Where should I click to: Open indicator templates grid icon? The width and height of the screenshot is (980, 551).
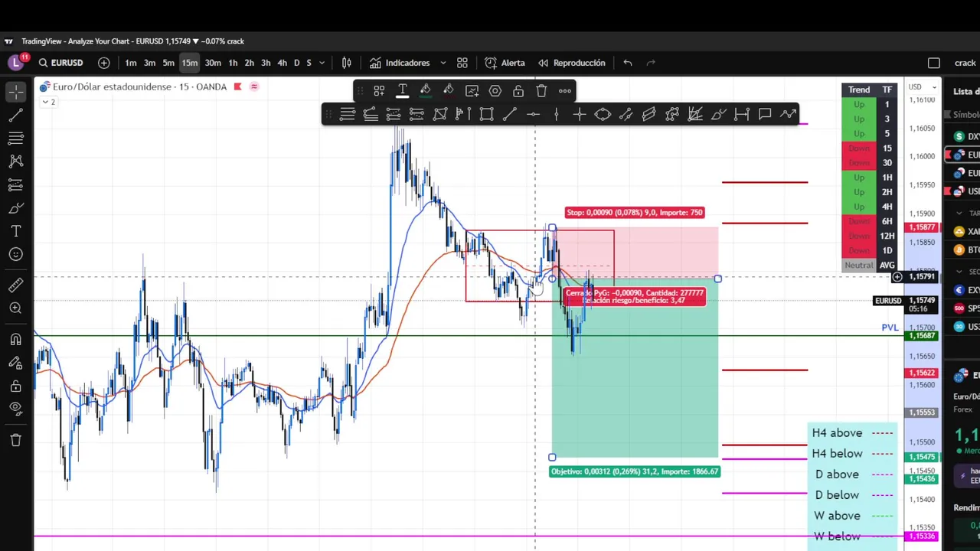click(462, 63)
